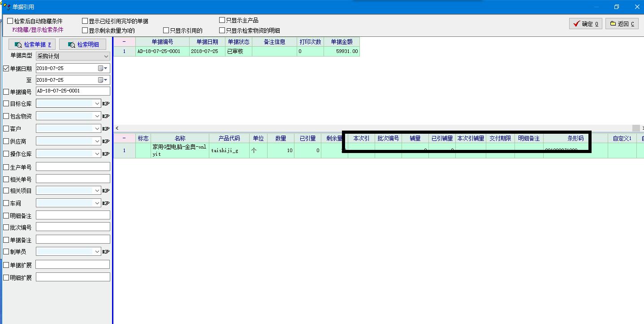Open calendar picker for the start 单据日期
Screen dimensions: 644x324
click(x=103, y=68)
